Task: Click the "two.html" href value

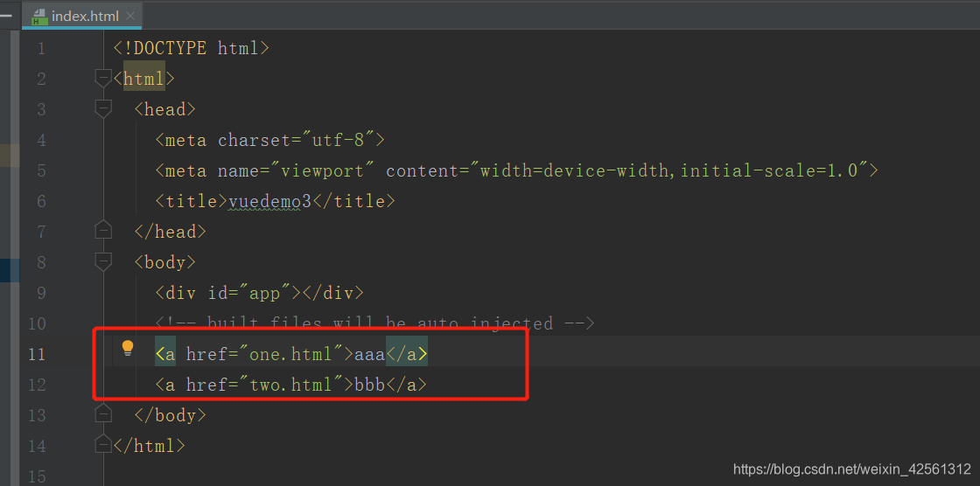Action: tap(290, 385)
